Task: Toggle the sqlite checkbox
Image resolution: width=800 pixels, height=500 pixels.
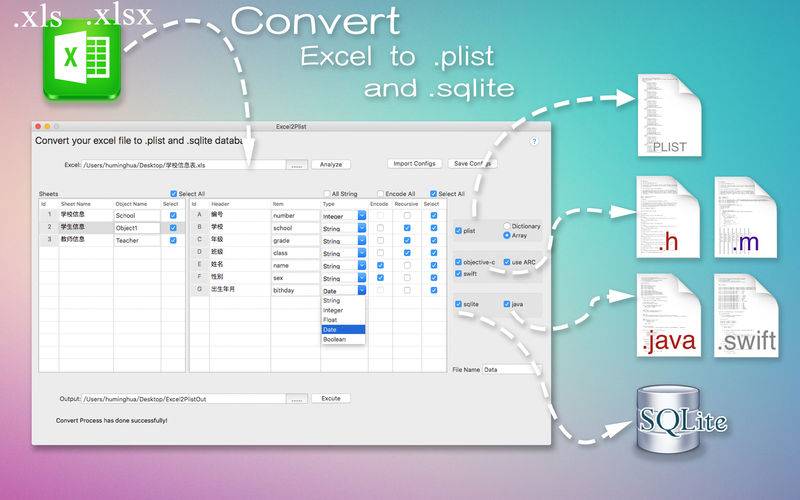Action: [458, 304]
